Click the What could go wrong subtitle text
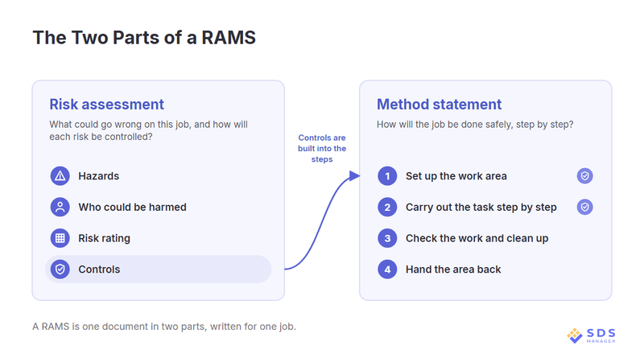The height and width of the screenshot is (362, 644). click(148, 130)
